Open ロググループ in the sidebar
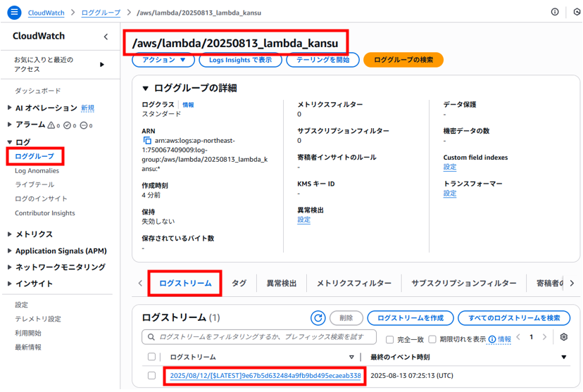Screen dimensions: 583x392 pyautogui.click(x=35, y=156)
